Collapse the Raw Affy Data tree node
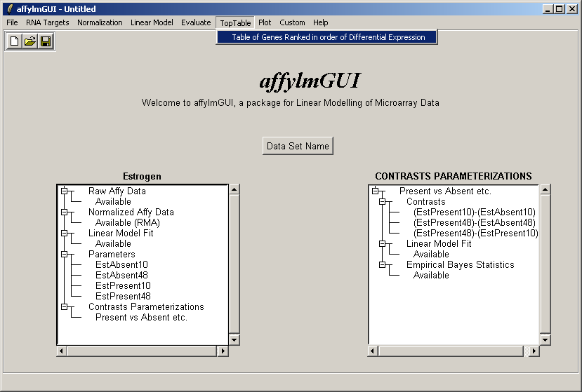 [64, 191]
